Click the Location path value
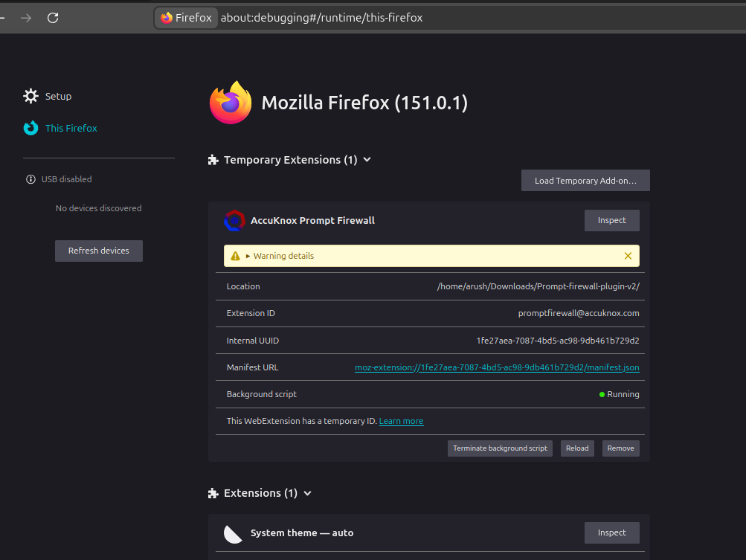 (x=538, y=286)
